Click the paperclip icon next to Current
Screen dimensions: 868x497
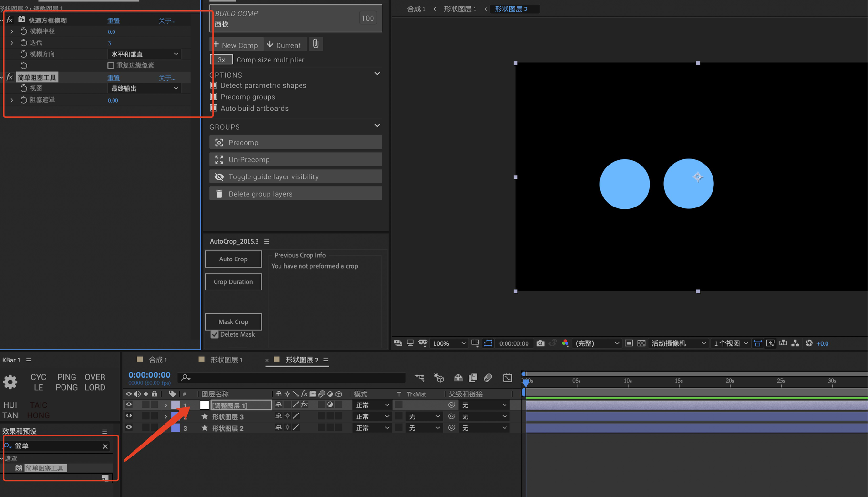click(x=316, y=44)
